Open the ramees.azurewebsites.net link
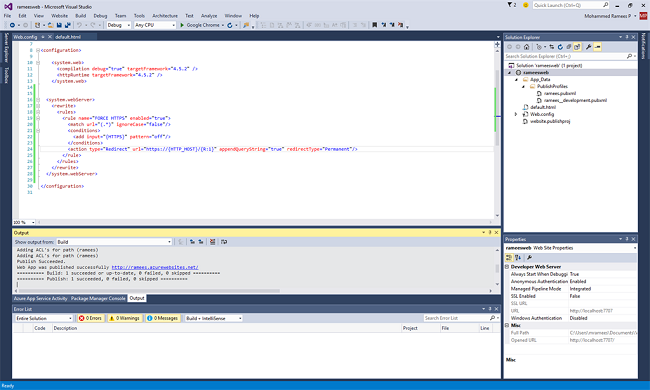The height and width of the screenshot is (390, 650). [x=155, y=267]
